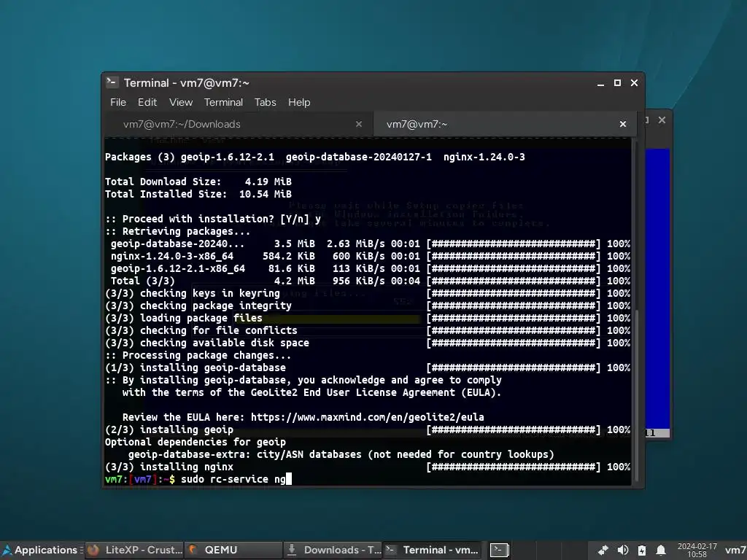
Task: Close the vm7@vm7:~/Downloads tab
Action: pos(359,124)
